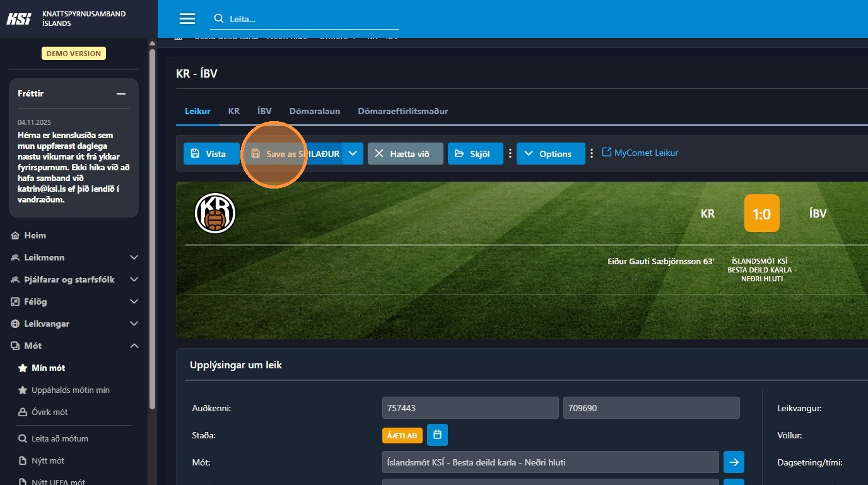This screenshot has width=868, height=485.
Task: Click the 1:0 score box
Action: 762,213
